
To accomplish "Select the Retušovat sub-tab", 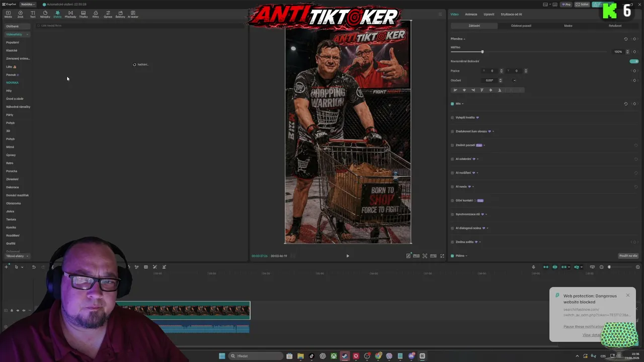I will coord(615,26).
